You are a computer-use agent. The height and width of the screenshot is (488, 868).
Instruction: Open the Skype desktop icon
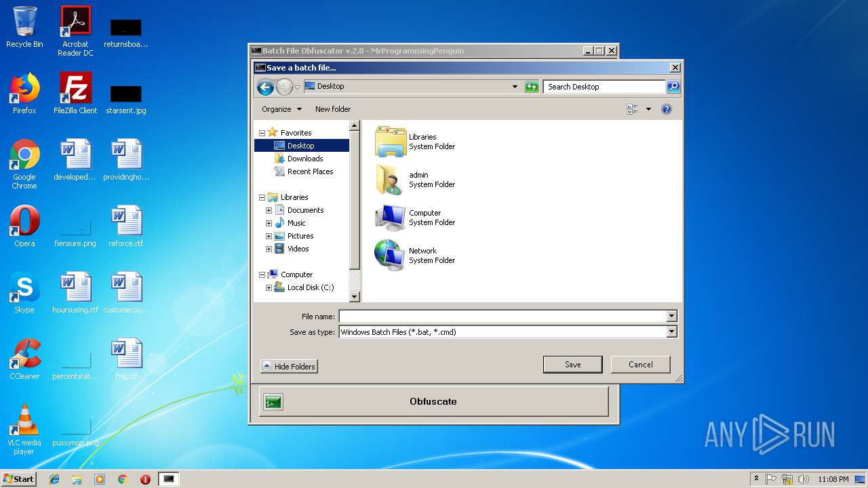(x=24, y=293)
